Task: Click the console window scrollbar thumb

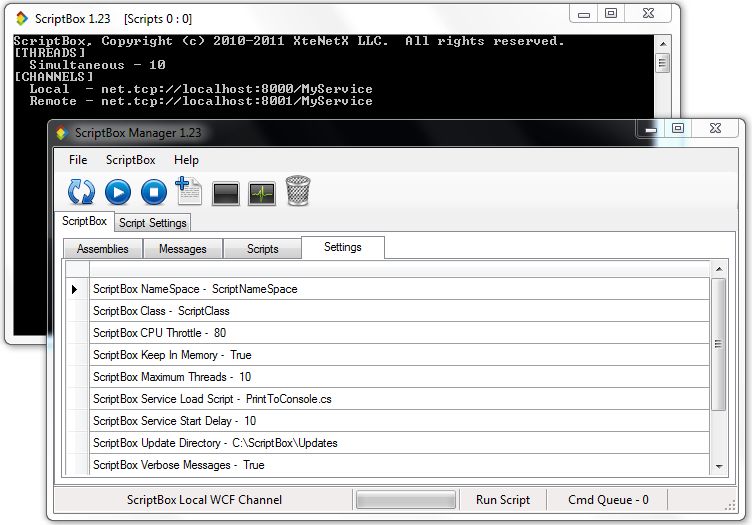Action: coord(663,63)
